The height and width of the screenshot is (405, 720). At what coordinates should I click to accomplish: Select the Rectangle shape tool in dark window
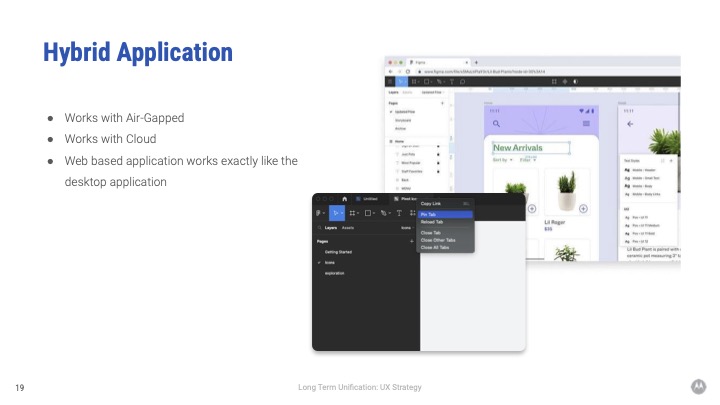pos(369,213)
